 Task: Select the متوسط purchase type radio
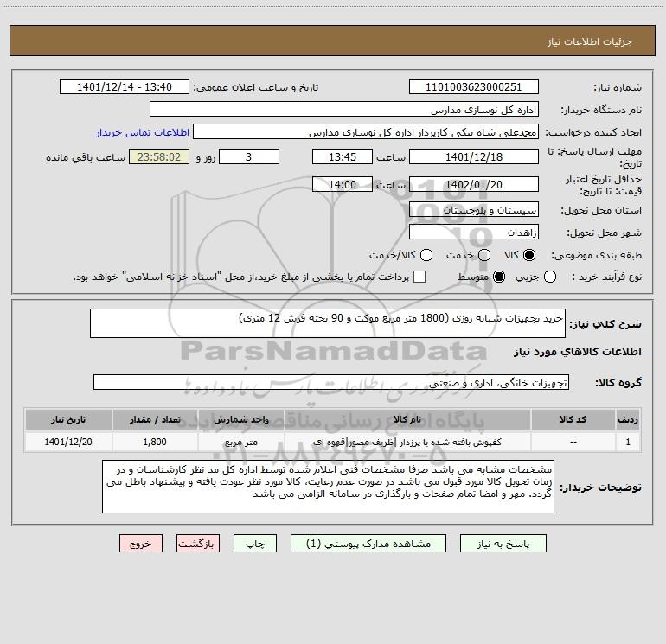tap(499, 277)
